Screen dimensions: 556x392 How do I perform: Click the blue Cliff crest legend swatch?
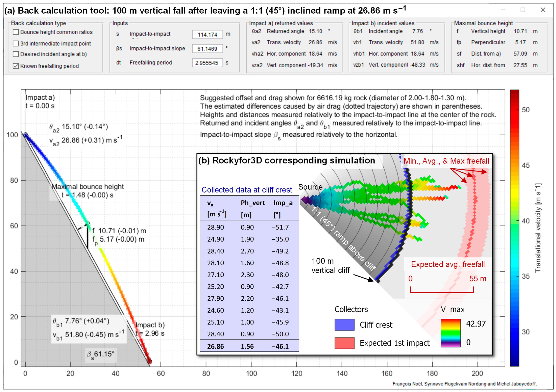coord(344,325)
